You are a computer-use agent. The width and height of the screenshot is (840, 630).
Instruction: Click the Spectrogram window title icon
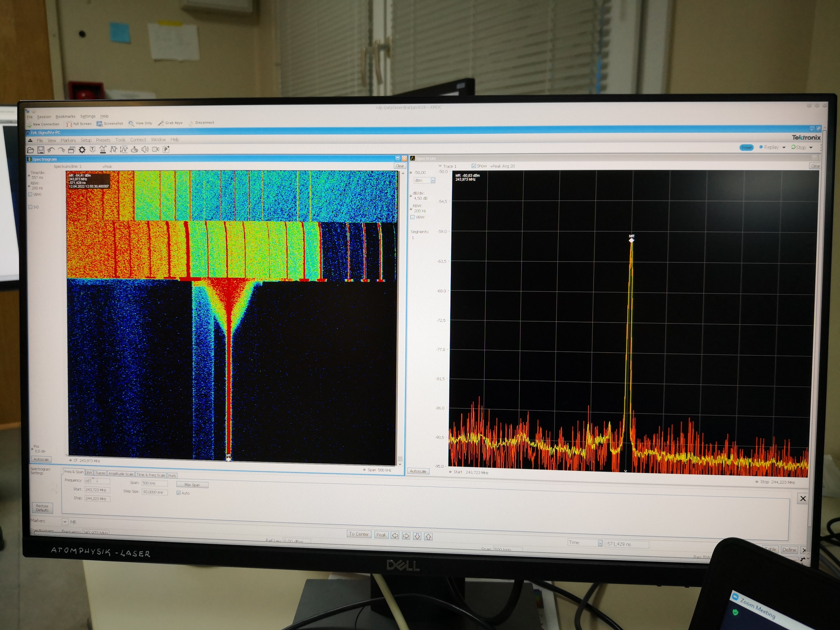coord(29,159)
